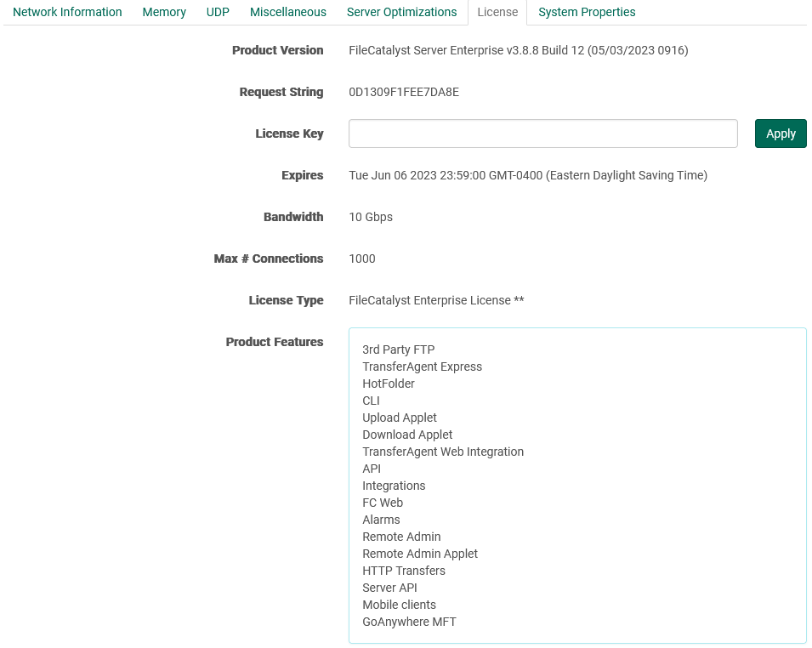Image resolution: width=812 pixels, height=648 pixels.
Task: Click GoAnywhere MFT feature entry
Action: [x=409, y=622]
